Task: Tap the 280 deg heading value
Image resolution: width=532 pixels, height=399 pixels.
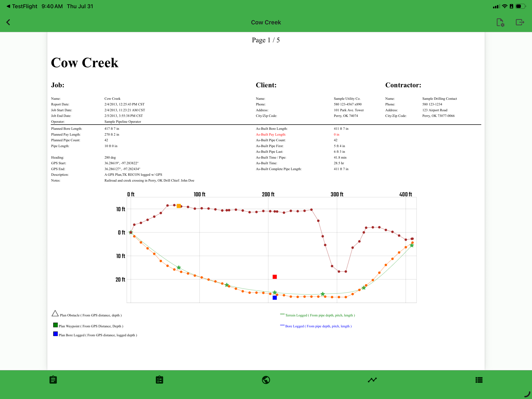Action: pyautogui.click(x=110, y=157)
